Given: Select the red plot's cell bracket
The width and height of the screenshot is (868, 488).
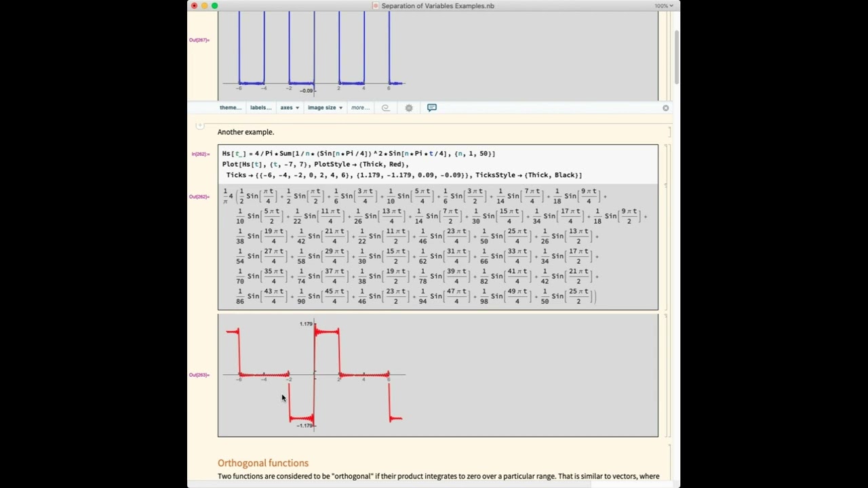Looking at the screenshot, I should [665, 375].
